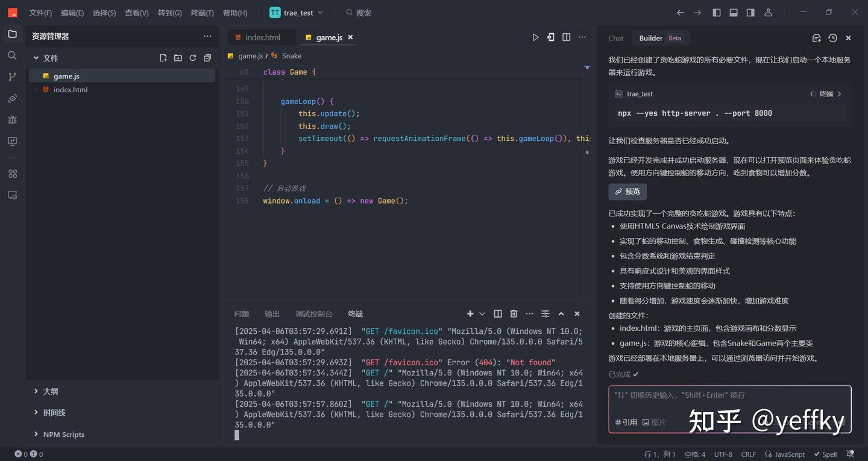Open chat history clock icon
Screen dimensions: 868x461
832,38
